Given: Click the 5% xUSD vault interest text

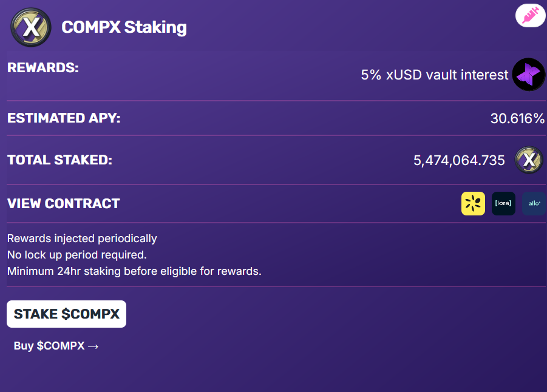Looking at the screenshot, I should coord(434,75).
